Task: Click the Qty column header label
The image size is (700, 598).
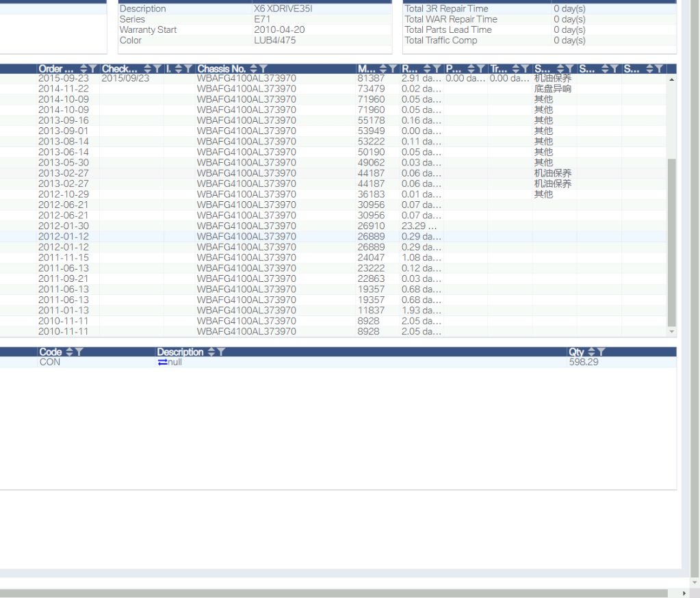Action: point(576,352)
